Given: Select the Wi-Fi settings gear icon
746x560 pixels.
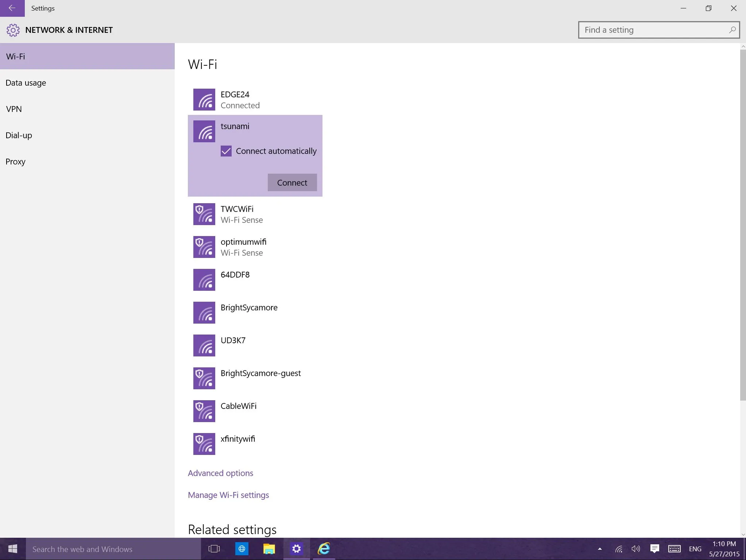Looking at the screenshot, I should pyautogui.click(x=12, y=30).
